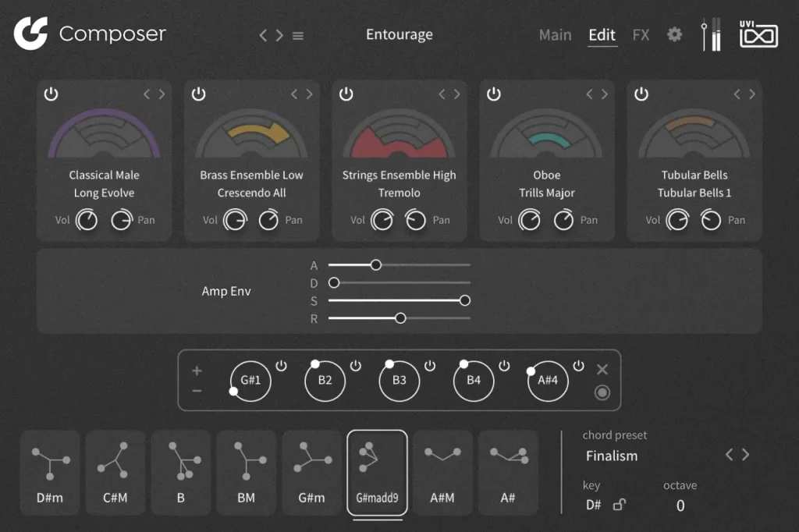Previous sound for Strings Ensemble High layer
The height and width of the screenshot is (532, 799).
pyautogui.click(x=442, y=94)
